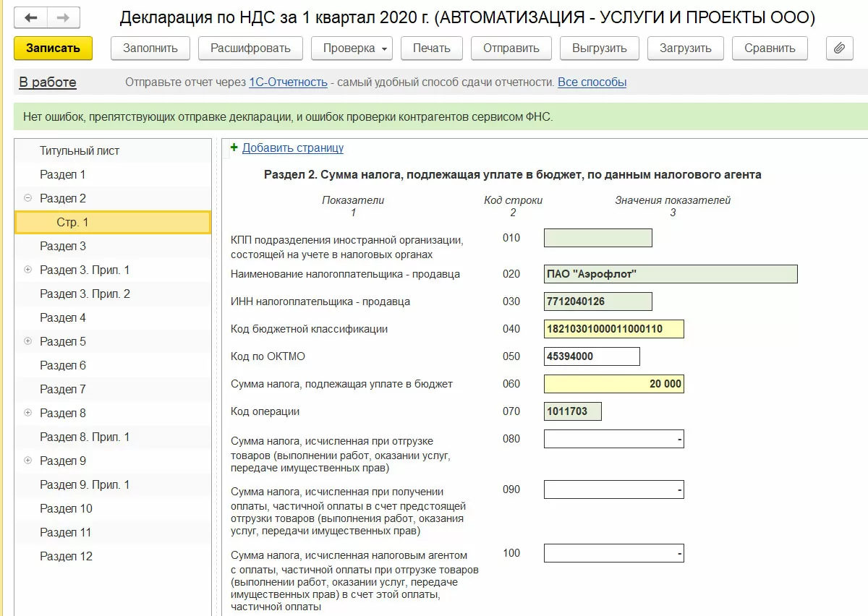This screenshot has height=616, width=868.
Task: Click the Заполнить button
Action: tap(150, 48)
